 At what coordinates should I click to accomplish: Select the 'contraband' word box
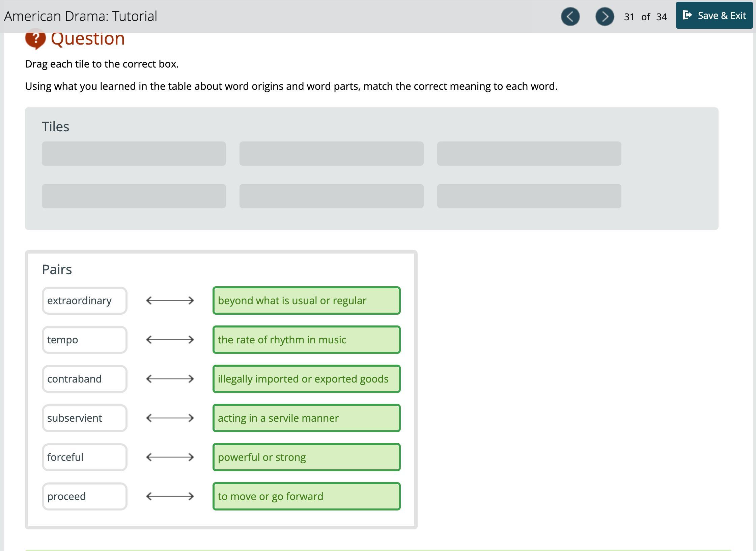tap(84, 379)
